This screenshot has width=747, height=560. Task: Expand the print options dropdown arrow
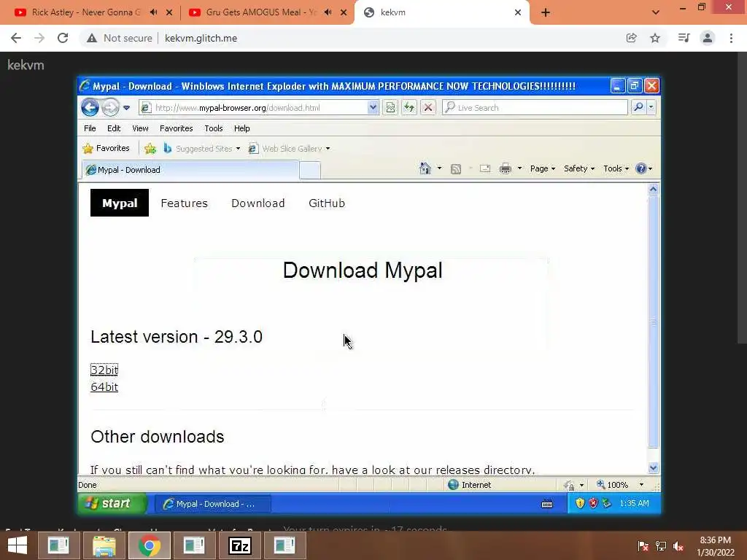(519, 168)
